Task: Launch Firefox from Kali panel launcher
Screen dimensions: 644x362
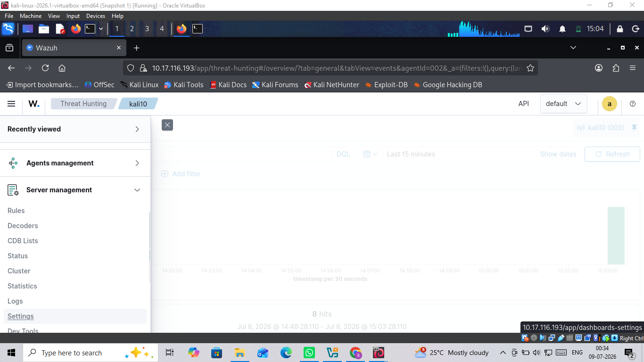Action: point(76,29)
